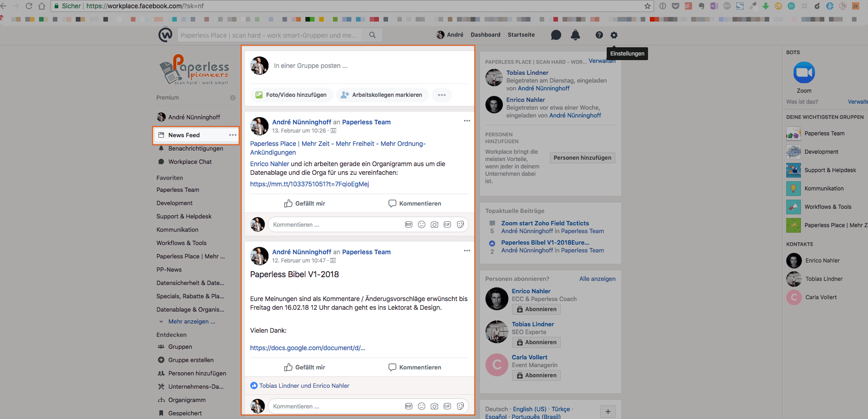
Task: Select Gruppe erstellen in sidebar
Action: pyautogui.click(x=191, y=360)
